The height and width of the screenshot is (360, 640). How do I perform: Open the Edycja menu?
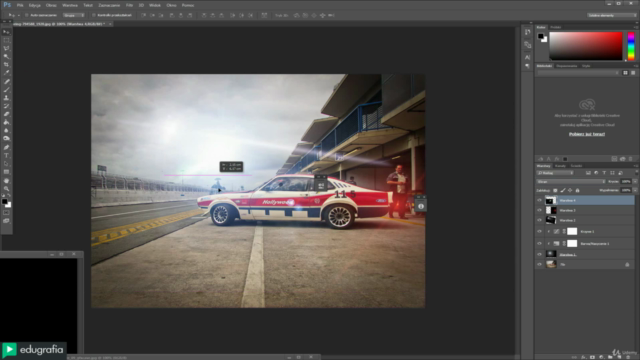[35, 5]
